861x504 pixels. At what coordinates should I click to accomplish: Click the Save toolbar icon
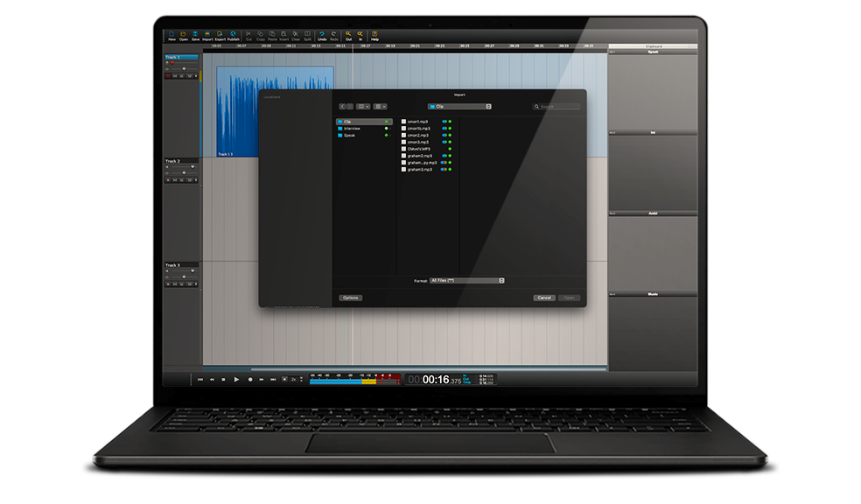coord(195,36)
